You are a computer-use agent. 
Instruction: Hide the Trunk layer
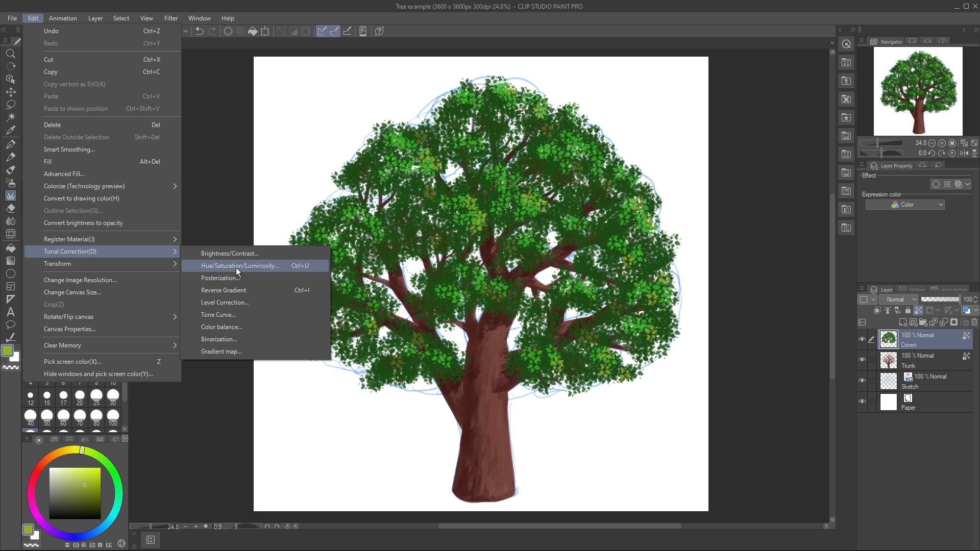(862, 360)
